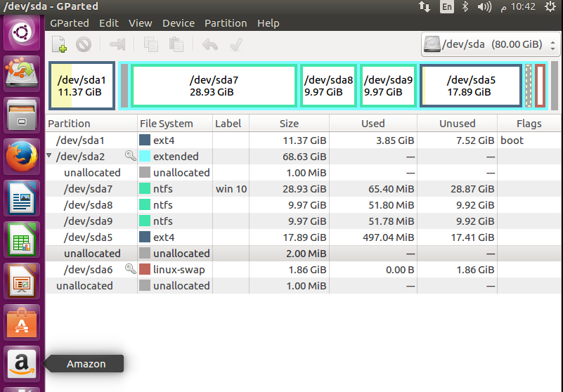Click the New partition toolbar icon
This screenshot has height=392, width=563.
[x=59, y=44]
